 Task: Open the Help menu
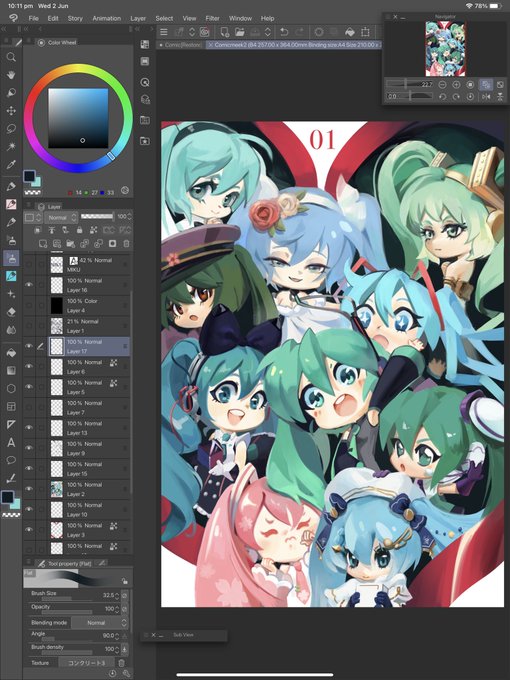point(268,18)
